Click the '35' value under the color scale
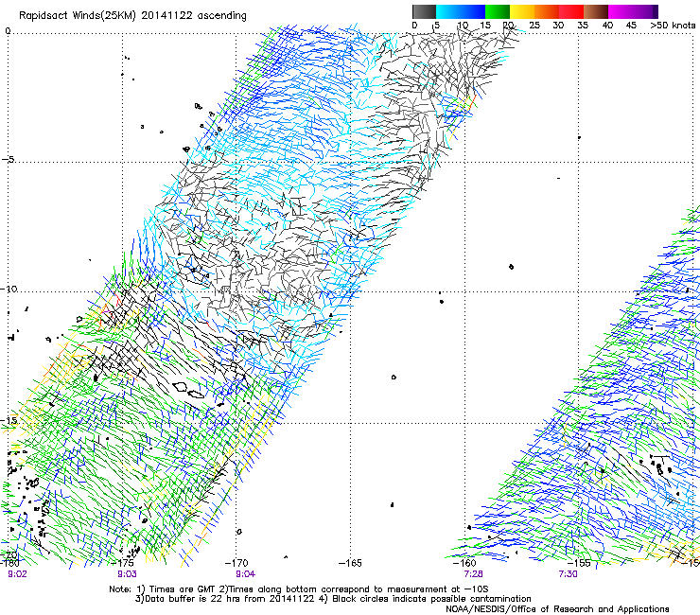This screenshot has height=615, width=700. pos(583,26)
